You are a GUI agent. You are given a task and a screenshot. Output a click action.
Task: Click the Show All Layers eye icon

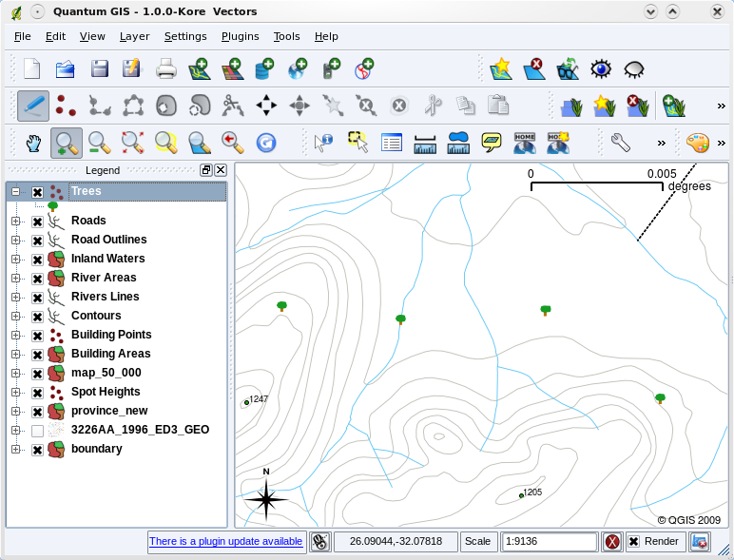coord(601,68)
